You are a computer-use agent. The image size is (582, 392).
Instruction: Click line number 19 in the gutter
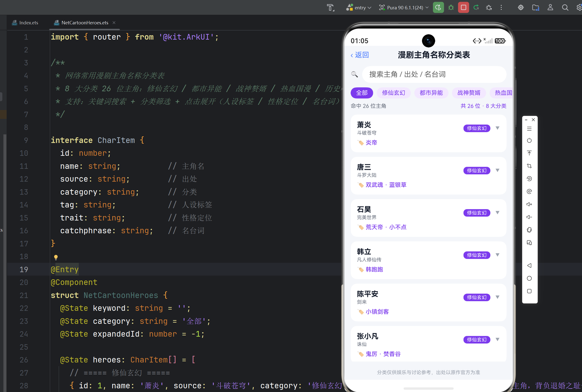click(x=24, y=269)
